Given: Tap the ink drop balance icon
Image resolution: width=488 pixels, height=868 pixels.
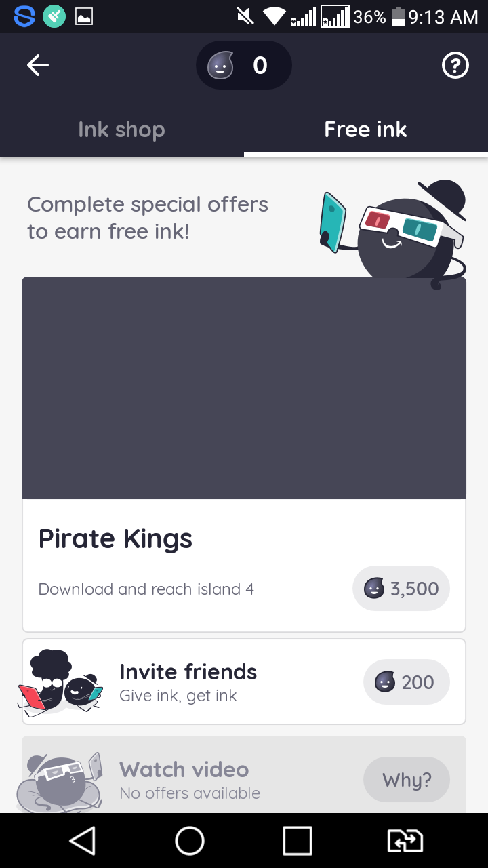Looking at the screenshot, I should [221, 66].
